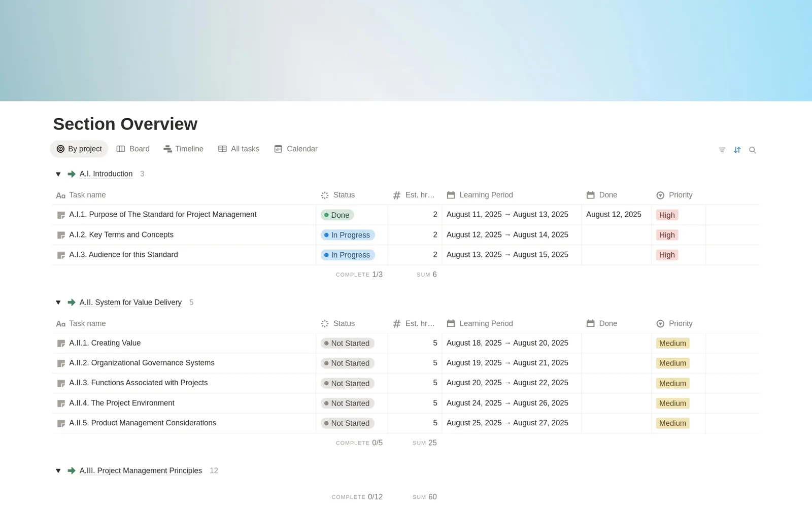Open task A.I.1. Purpose of The Standard
This screenshot has width=812, height=507.
point(163,215)
